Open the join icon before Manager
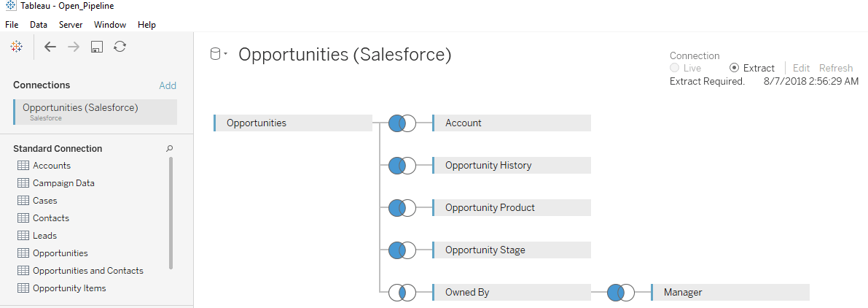 (620, 293)
